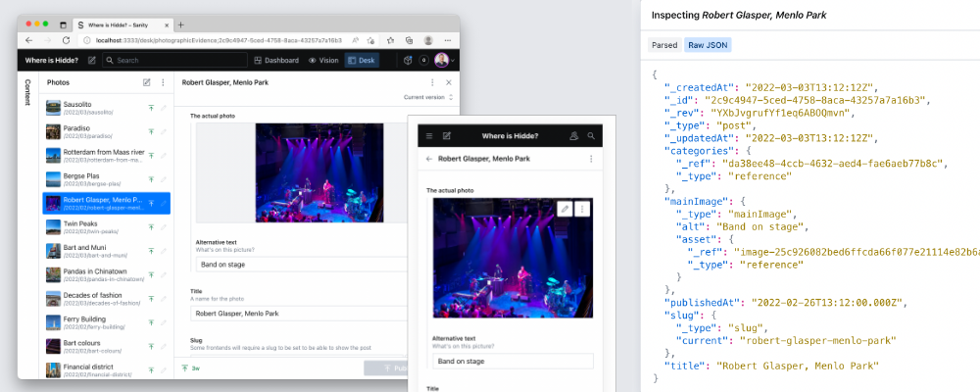
Task: Go back in the browser
Action: 28,40
